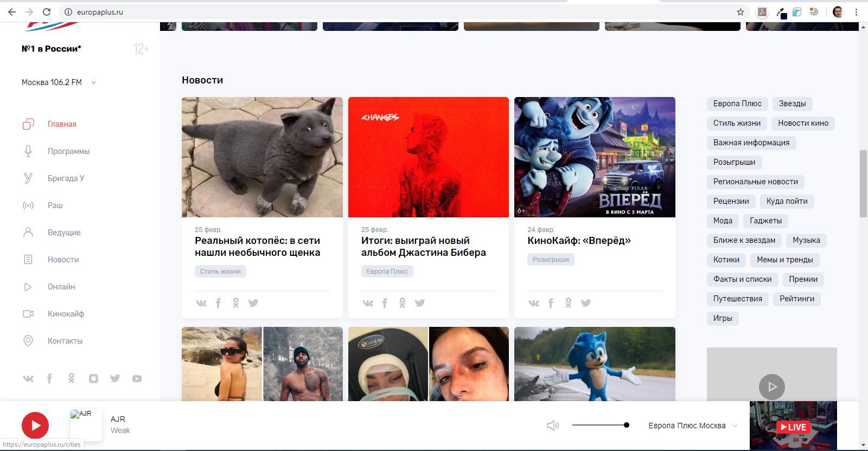This screenshot has width=868, height=451.
Task: Share Justin Bieber album article on VK
Action: coord(368,303)
